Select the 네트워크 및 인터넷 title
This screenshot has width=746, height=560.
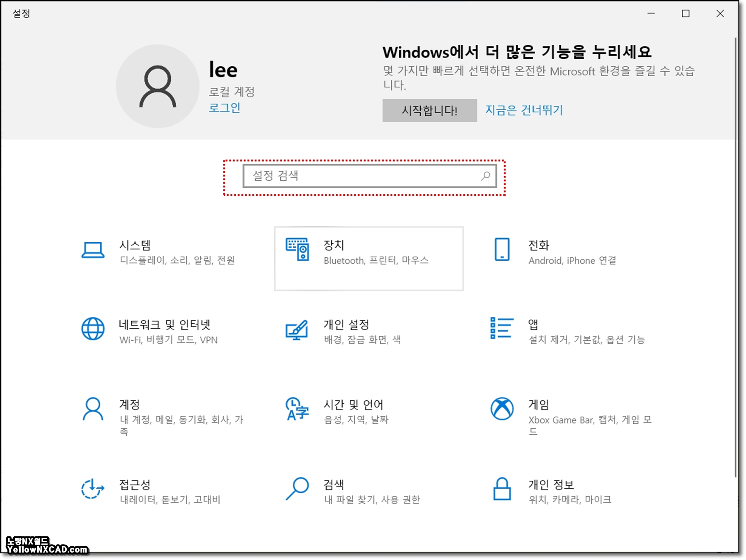click(x=165, y=325)
